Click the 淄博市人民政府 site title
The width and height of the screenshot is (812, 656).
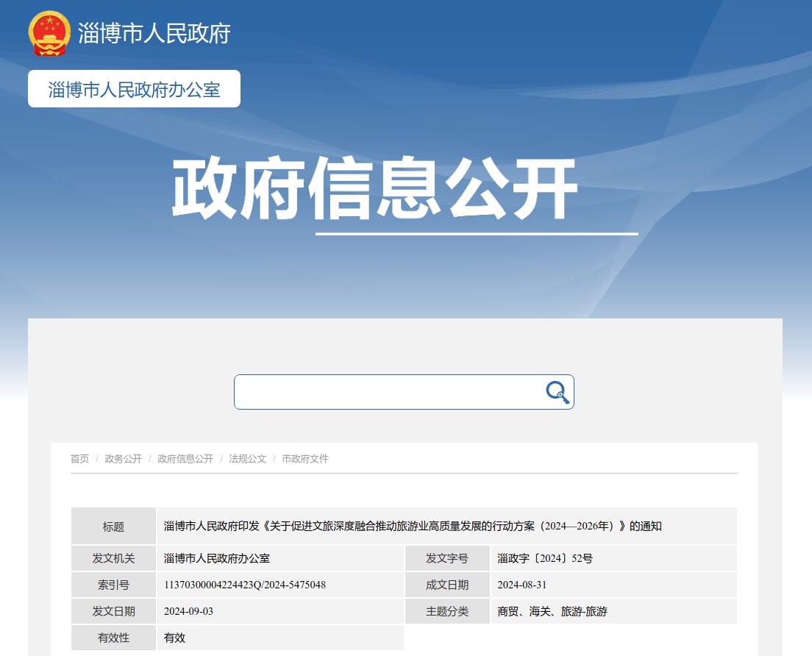pos(154,34)
